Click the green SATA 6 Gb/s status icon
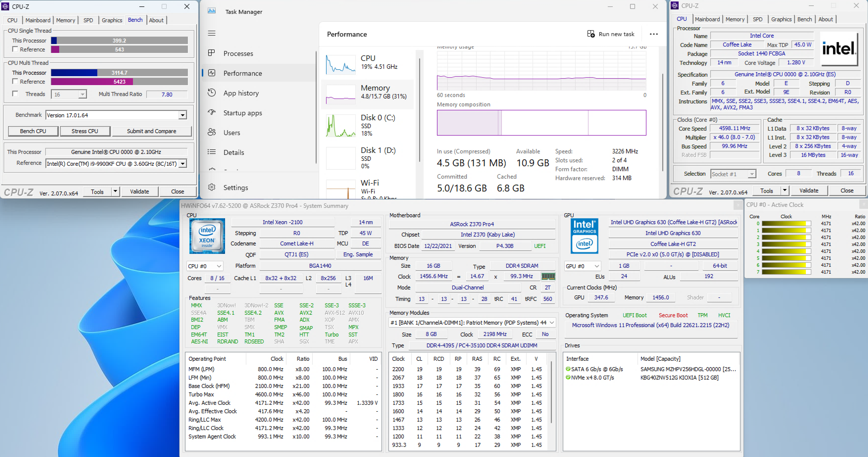This screenshot has height=457, width=868. [x=568, y=369]
